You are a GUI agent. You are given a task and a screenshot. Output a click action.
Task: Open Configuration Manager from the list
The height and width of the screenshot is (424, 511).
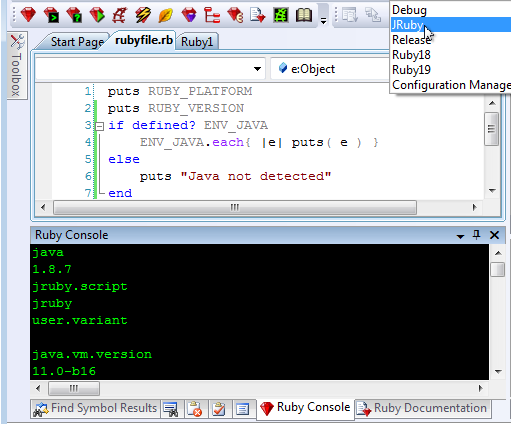pyautogui.click(x=451, y=85)
